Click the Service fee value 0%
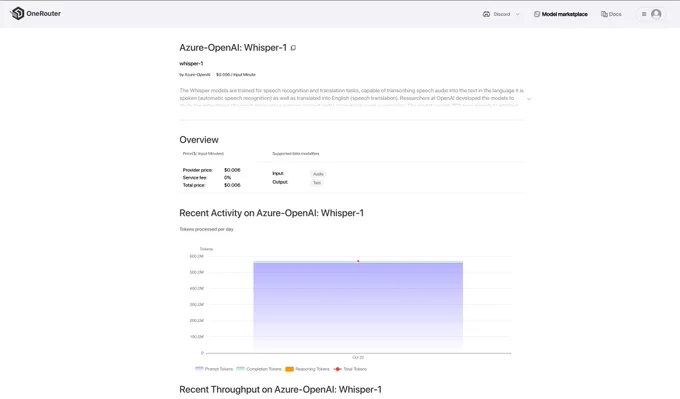 [x=227, y=177]
